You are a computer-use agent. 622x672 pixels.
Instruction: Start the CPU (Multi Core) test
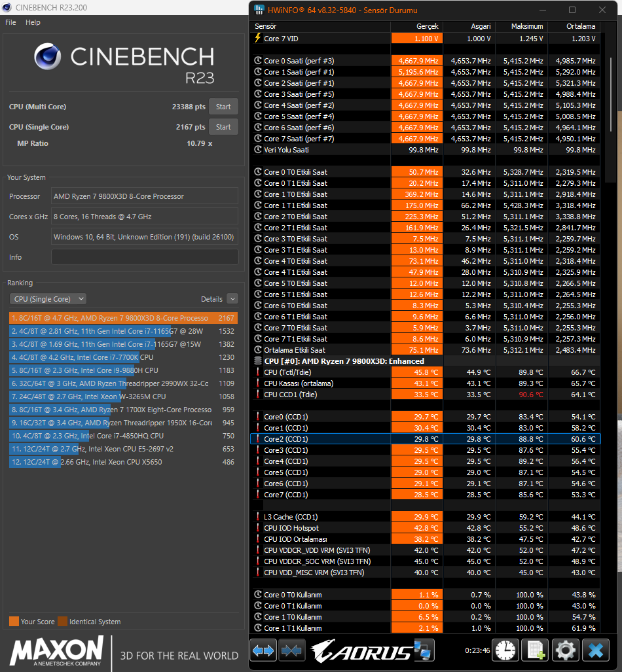pyautogui.click(x=223, y=107)
